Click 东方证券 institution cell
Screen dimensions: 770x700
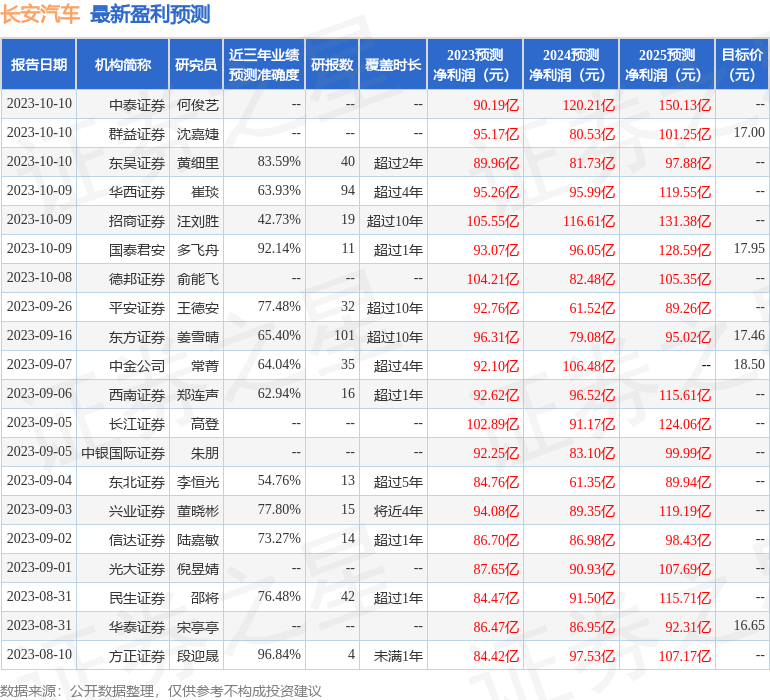(137, 337)
